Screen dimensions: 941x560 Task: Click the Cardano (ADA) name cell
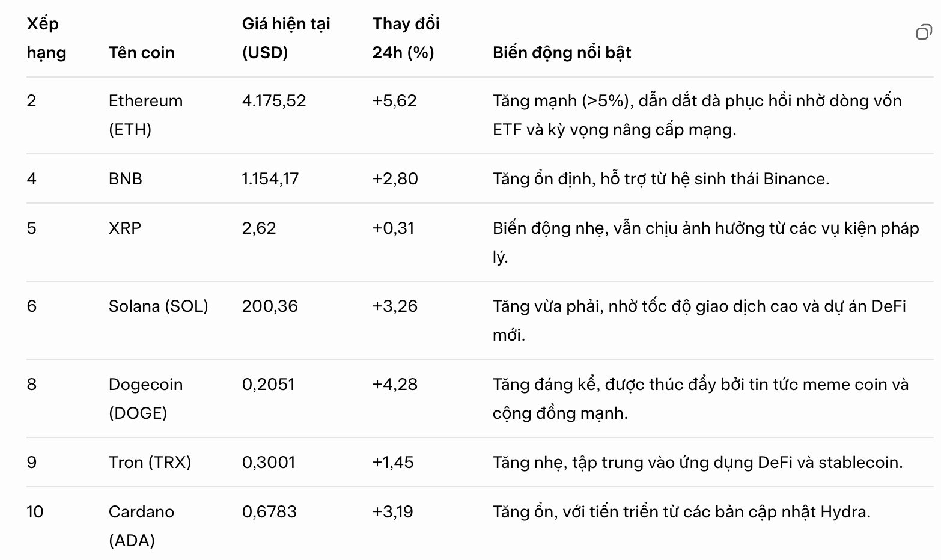(141, 526)
